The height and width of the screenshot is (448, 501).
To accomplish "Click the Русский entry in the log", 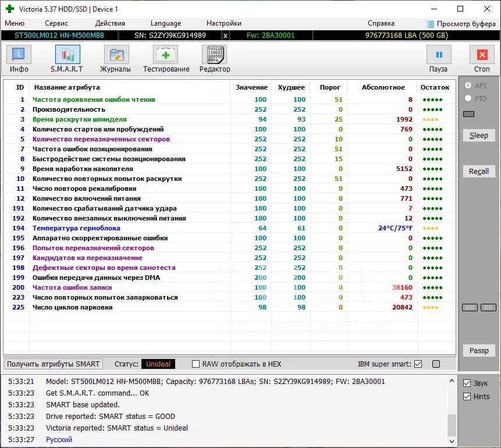I will [59, 440].
